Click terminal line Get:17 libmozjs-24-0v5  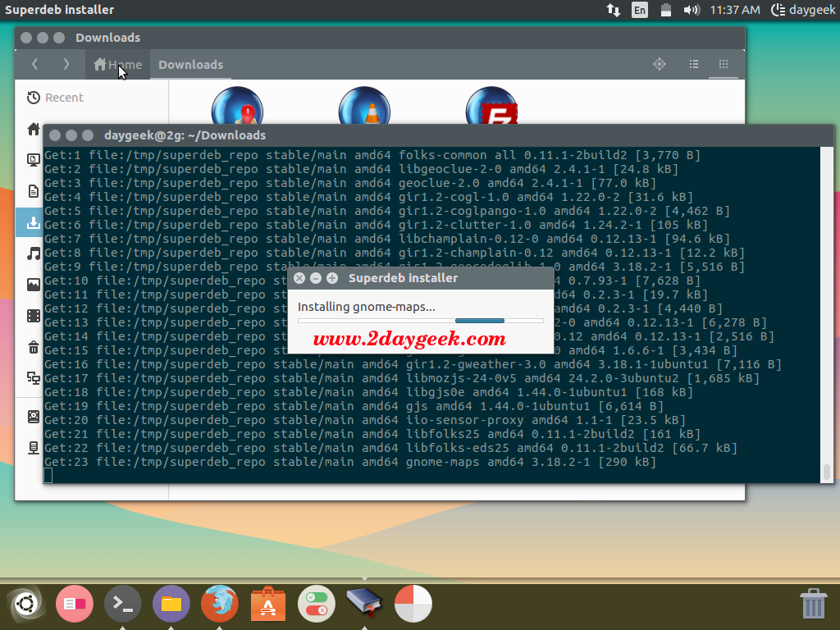pyautogui.click(x=401, y=378)
